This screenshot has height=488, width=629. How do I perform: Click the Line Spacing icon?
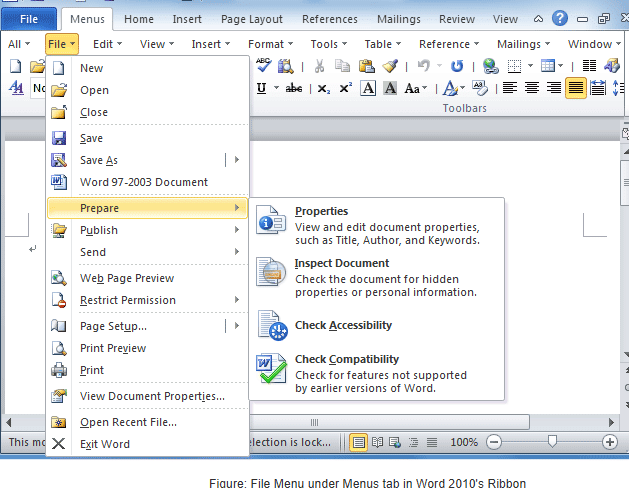click(619, 88)
